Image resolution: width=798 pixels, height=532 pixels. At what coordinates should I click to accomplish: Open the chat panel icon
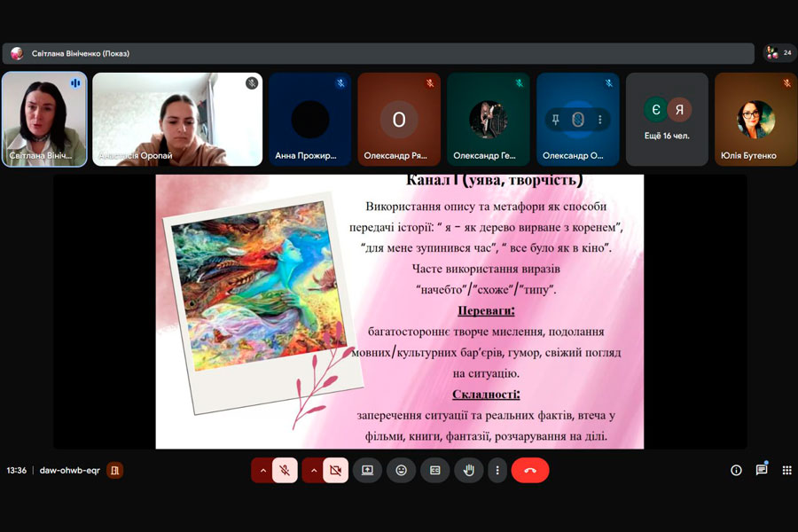pos(762,471)
